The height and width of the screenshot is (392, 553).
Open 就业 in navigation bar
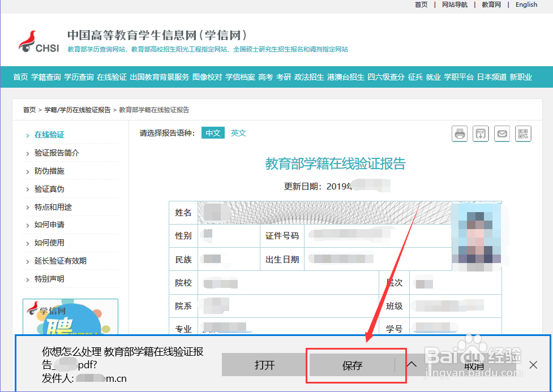(434, 77)
